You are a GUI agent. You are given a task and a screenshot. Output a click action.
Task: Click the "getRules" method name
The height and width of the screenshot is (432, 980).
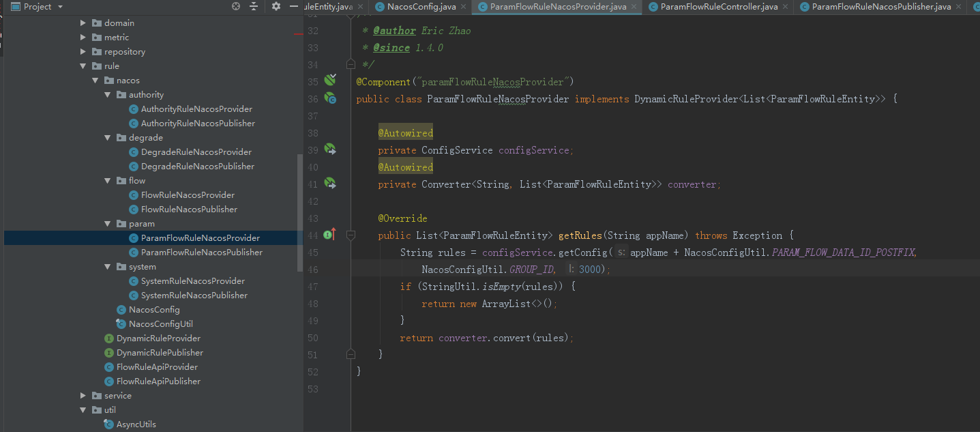(580, 235)
